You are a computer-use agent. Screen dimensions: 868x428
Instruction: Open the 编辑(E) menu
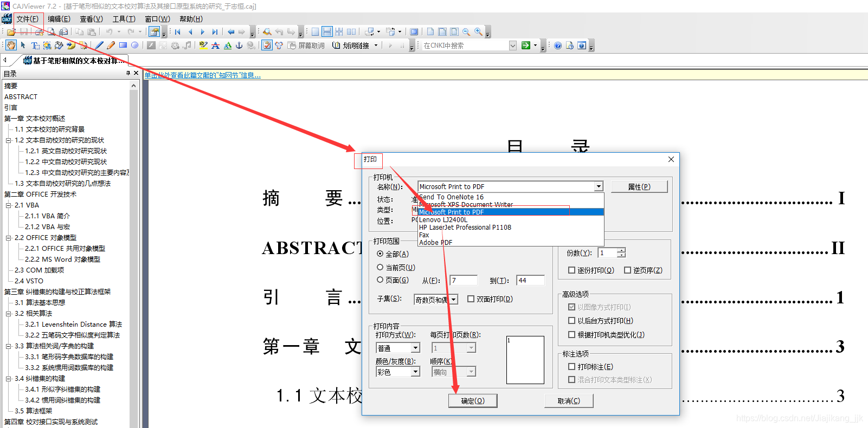pos(59,19)
